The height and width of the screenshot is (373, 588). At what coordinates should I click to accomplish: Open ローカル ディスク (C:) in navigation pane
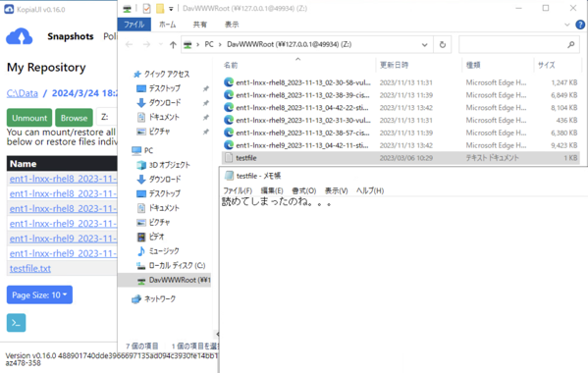171,265
